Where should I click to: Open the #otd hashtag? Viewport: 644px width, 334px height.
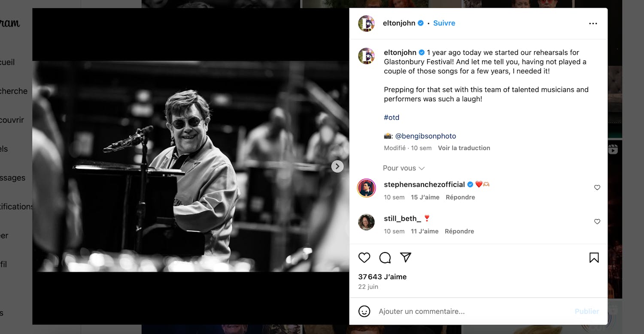click(x=392, y=117)
